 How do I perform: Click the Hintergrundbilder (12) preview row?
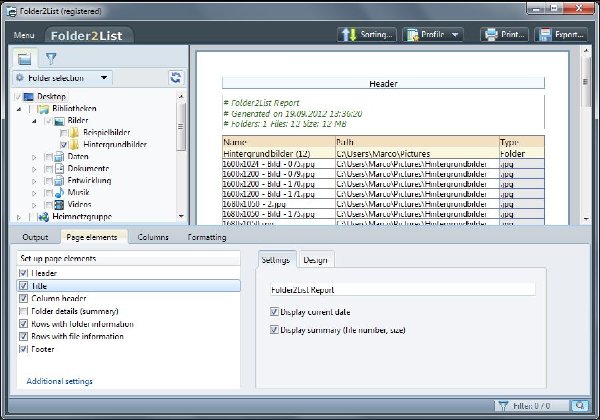383,154
